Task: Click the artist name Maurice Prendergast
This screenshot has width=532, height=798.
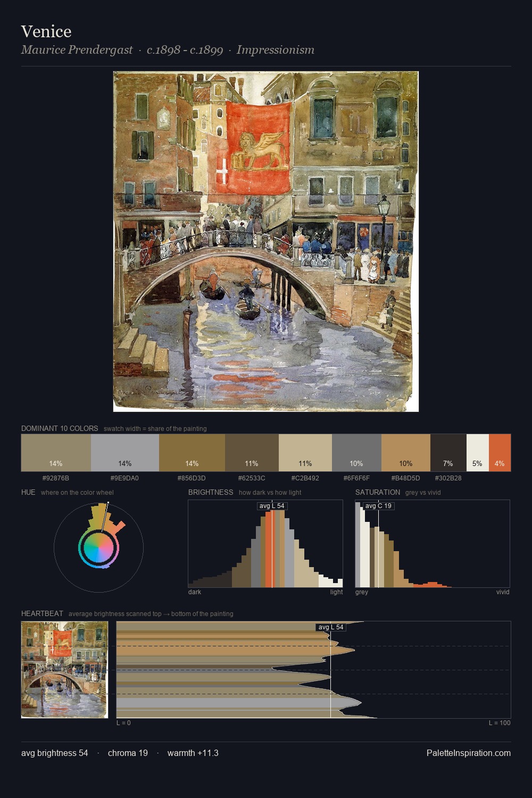Action: click(77, 50)
